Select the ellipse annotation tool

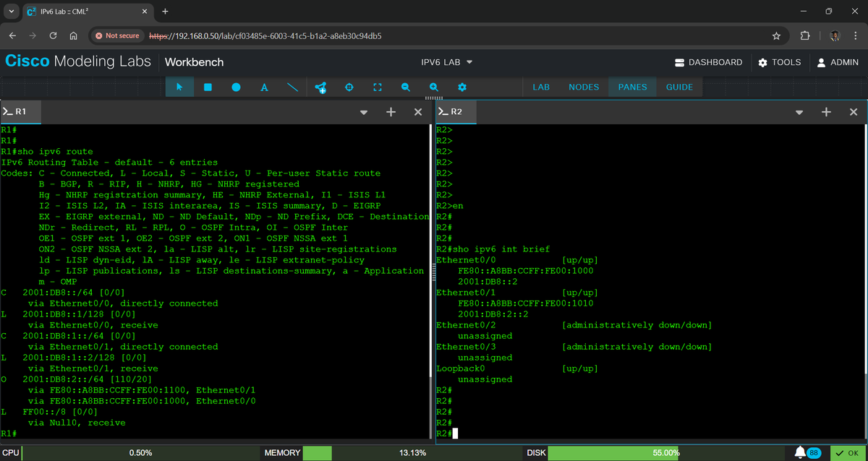[x=236, y=87]
